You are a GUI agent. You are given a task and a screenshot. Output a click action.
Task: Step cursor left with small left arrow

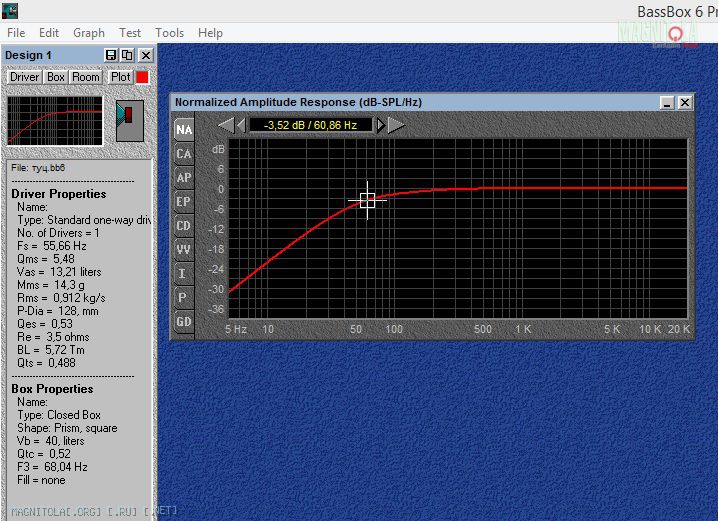(240, 125)
